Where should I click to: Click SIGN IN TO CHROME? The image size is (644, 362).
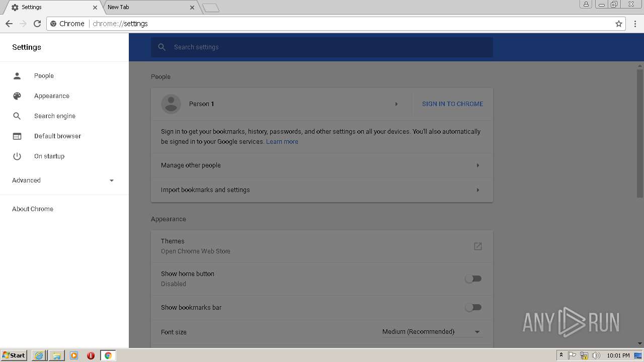[452, 104]
